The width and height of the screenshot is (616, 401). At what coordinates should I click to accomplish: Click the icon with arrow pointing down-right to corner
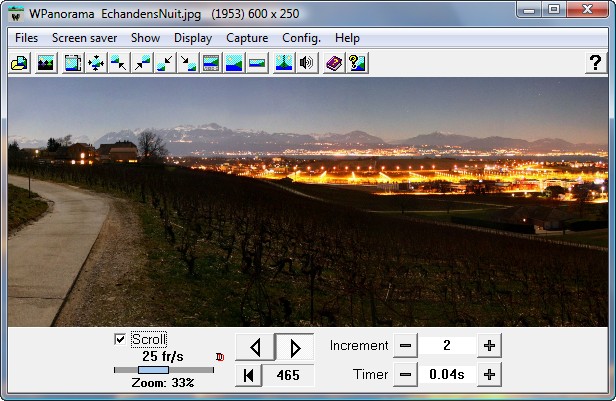[119, 63]
